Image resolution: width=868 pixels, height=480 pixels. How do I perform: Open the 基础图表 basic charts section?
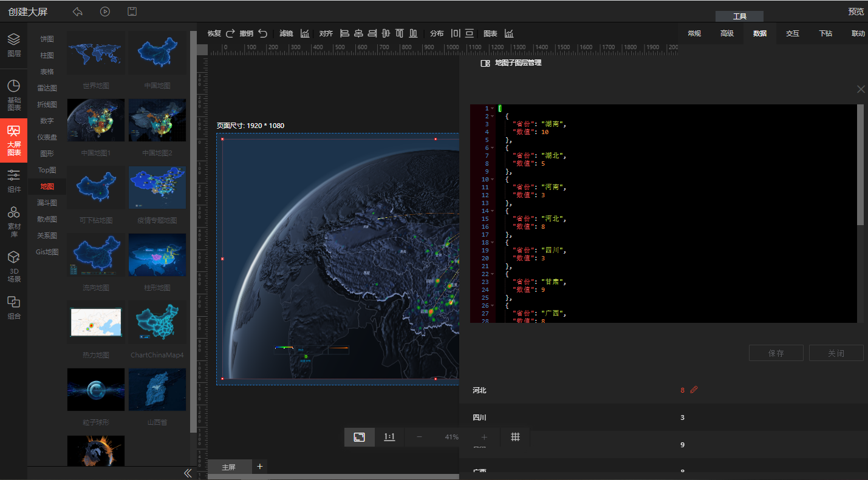[13, 95]
